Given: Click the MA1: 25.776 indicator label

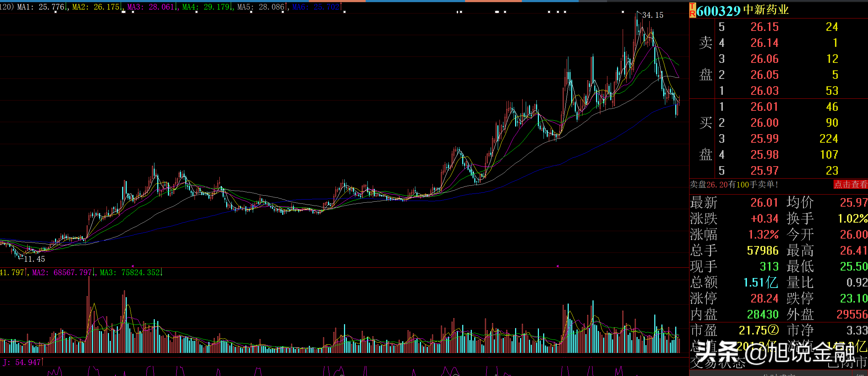Looking at the screenshot, I should pos(41,7).
